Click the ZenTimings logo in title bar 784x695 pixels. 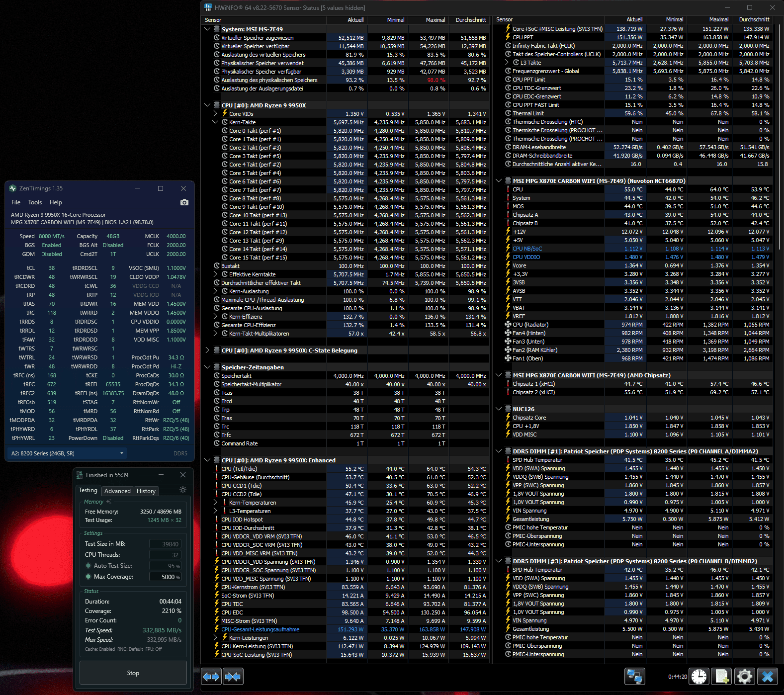[x=13, y=188]
